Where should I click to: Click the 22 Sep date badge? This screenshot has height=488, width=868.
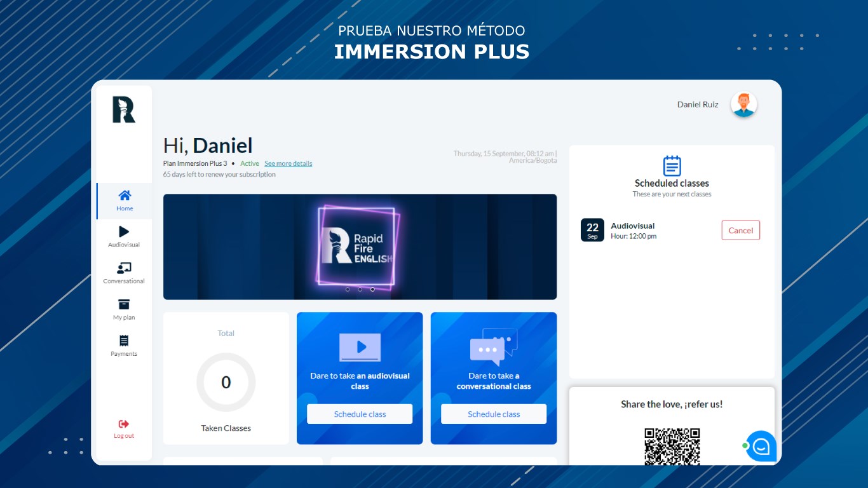click(x=592, y=230)
